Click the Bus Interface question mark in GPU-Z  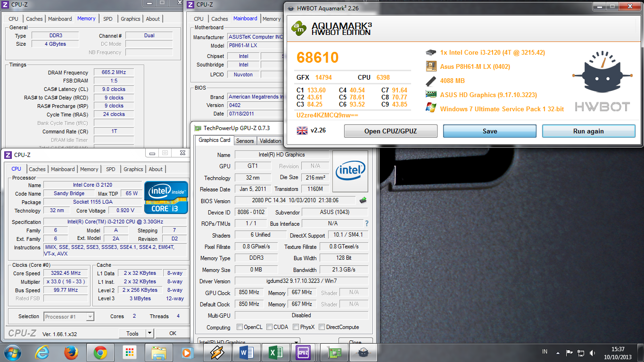click(x=366, y=223)
